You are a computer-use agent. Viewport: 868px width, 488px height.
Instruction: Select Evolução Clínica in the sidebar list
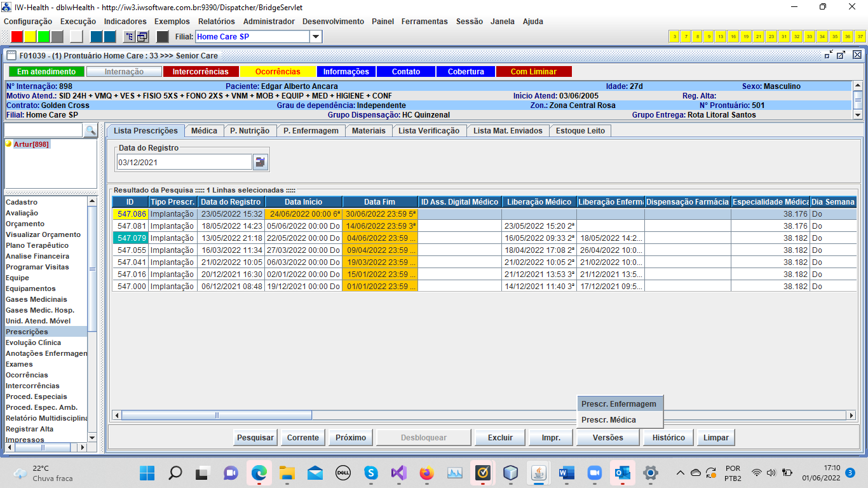point(34,342)
